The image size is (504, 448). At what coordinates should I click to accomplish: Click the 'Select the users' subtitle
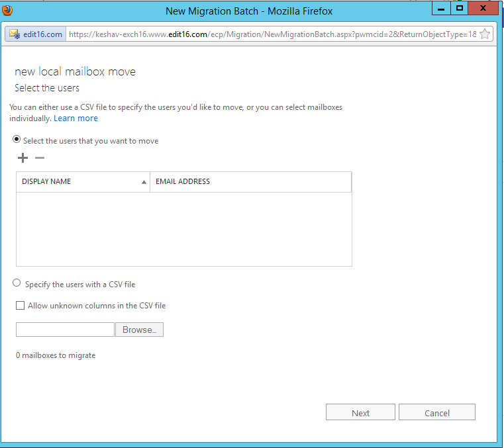[47, 88]
